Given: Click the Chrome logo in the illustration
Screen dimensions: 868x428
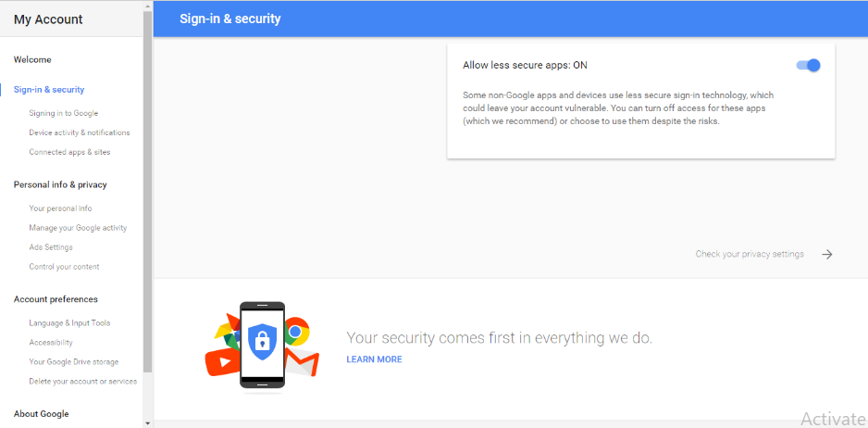Looking at the screenshot, I should point(297,332).
